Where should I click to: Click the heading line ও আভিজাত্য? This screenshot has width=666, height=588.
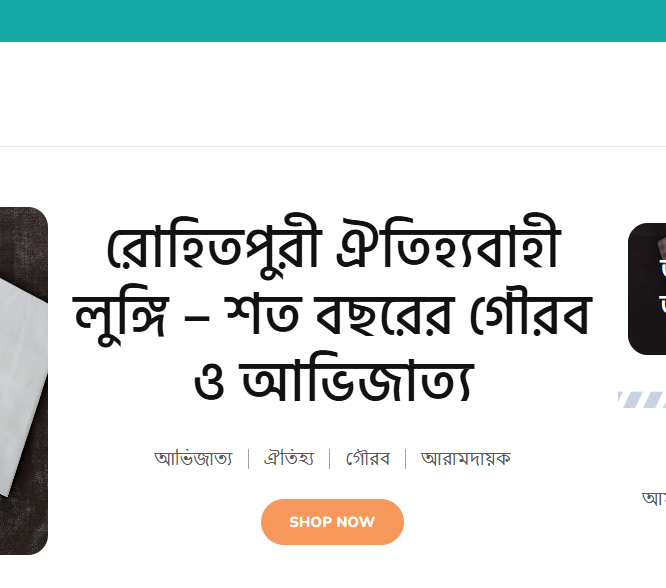tap(334, 378)
